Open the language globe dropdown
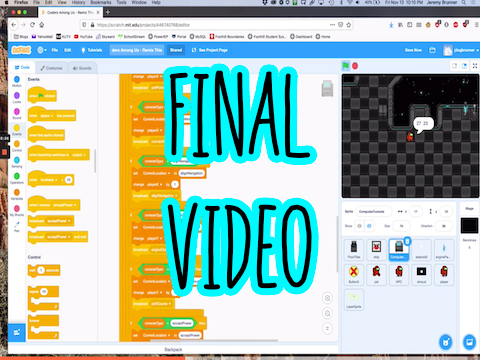This screenshot has width=480, height=360. 42,50
